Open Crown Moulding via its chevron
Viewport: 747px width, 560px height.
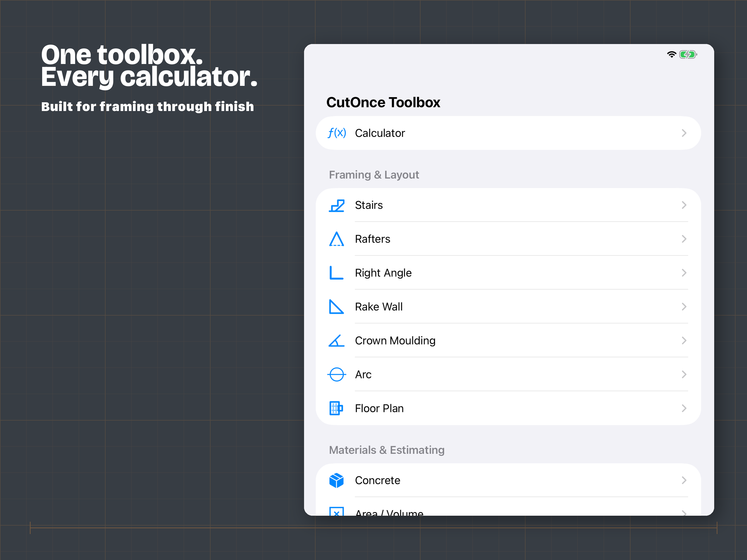(684, 340)
